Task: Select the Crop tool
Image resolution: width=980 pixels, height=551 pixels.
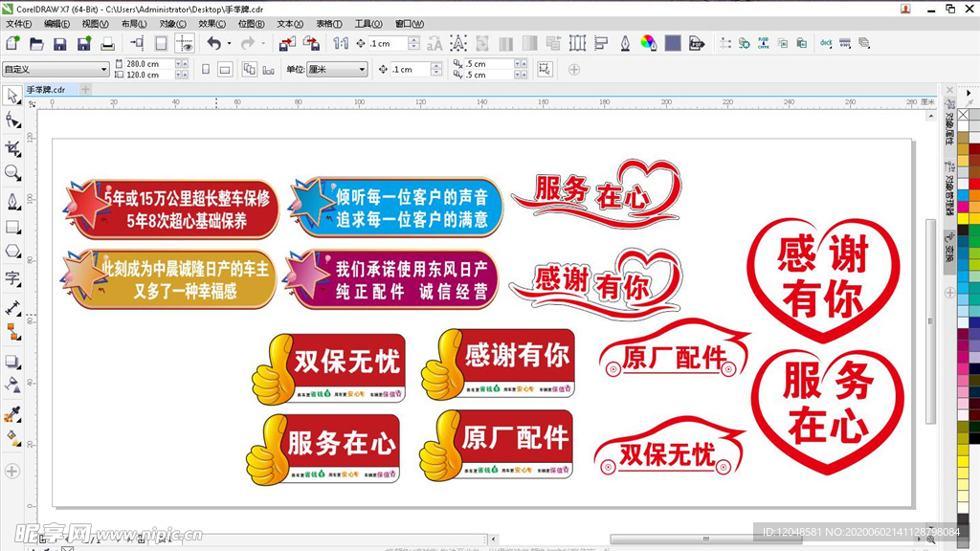Action: (x=11, y=148)
